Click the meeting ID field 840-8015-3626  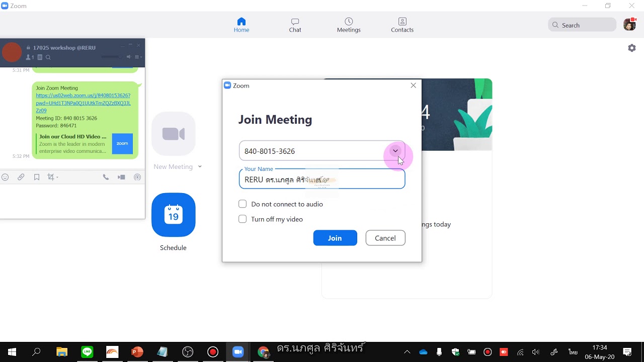click(322, 151)
